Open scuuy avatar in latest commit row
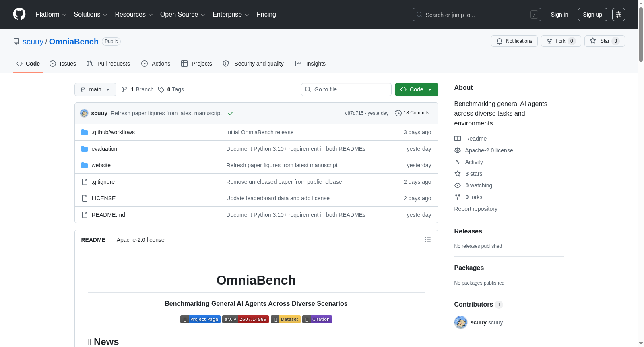 pos(84,113)
